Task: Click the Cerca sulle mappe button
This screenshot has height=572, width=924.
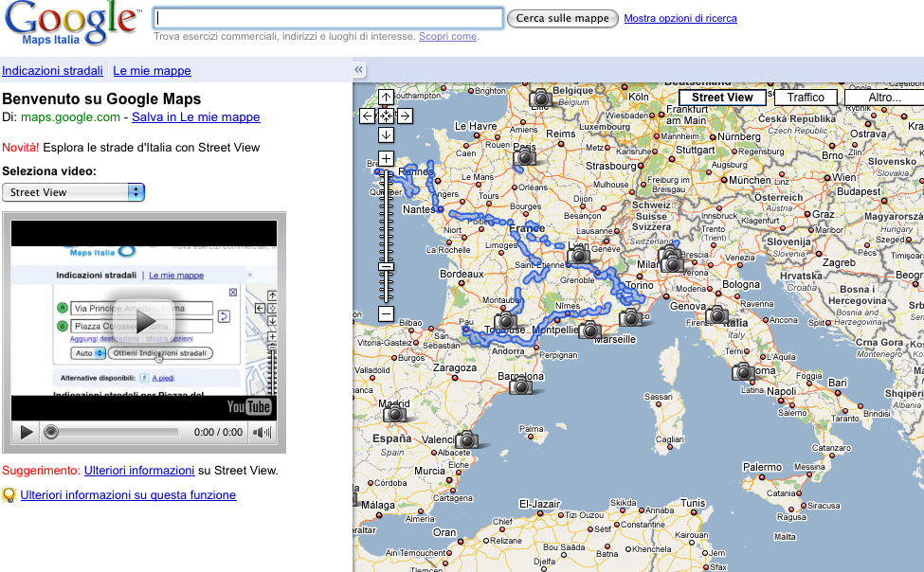Action: pyautogui.click(x=563, y=18)
